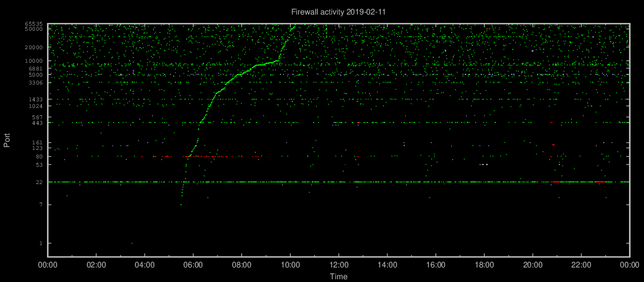The height and width of the screenshot is (282, 644).
Task: Click the '02:00' time axis label
Action: pos(97,266)
